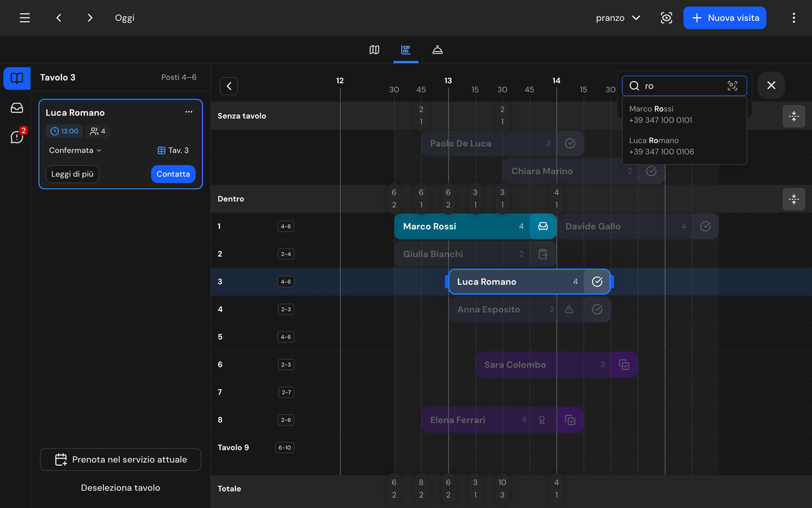Open Luca Romano card options menu
812x508 pixels.
pyautogui.click(x=188, y=112)
